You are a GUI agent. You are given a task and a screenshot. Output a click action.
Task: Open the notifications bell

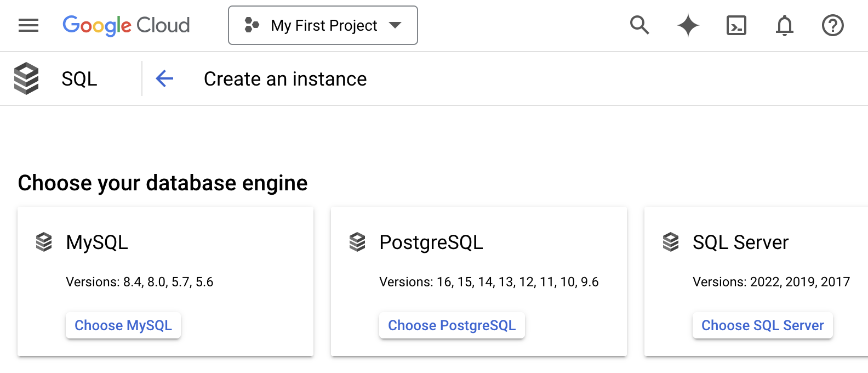[x=785, y=25]
